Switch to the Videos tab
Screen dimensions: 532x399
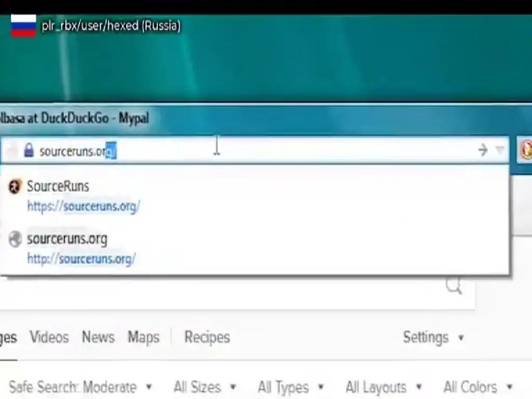point(49,337)
